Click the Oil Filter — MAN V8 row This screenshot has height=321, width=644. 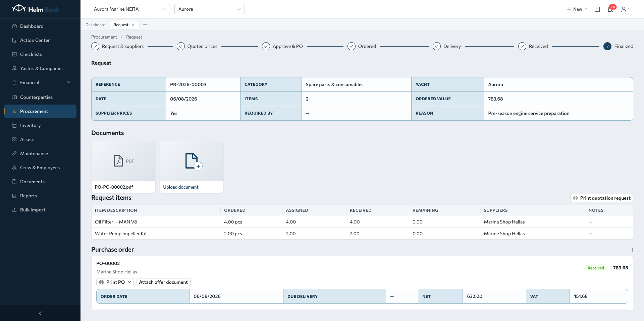[362, 222]
